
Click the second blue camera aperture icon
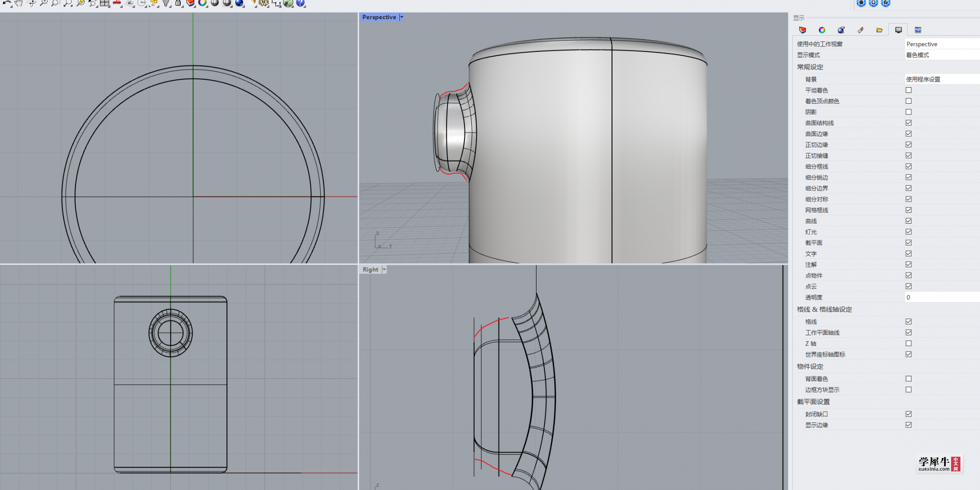point(874,3)
